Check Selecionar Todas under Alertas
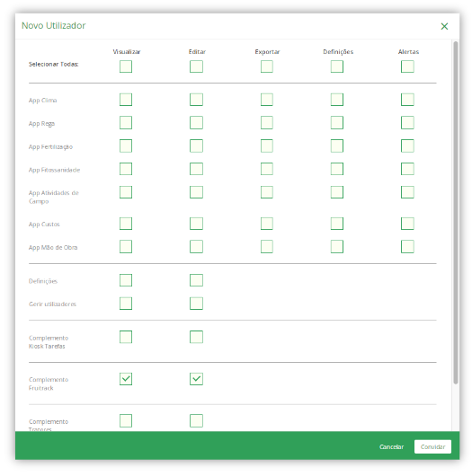The width and height of the screenshot is (472, 476). [x=407, y=66]
